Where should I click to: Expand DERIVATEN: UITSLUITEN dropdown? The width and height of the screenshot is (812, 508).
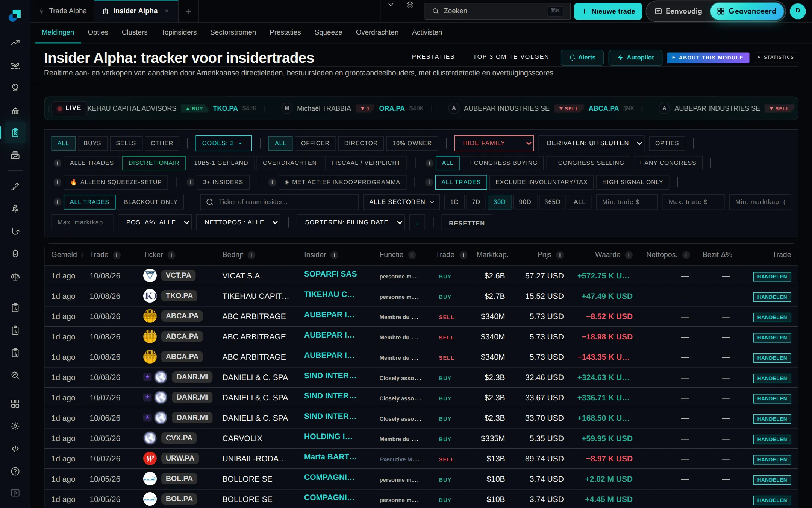tap(591, 143)
